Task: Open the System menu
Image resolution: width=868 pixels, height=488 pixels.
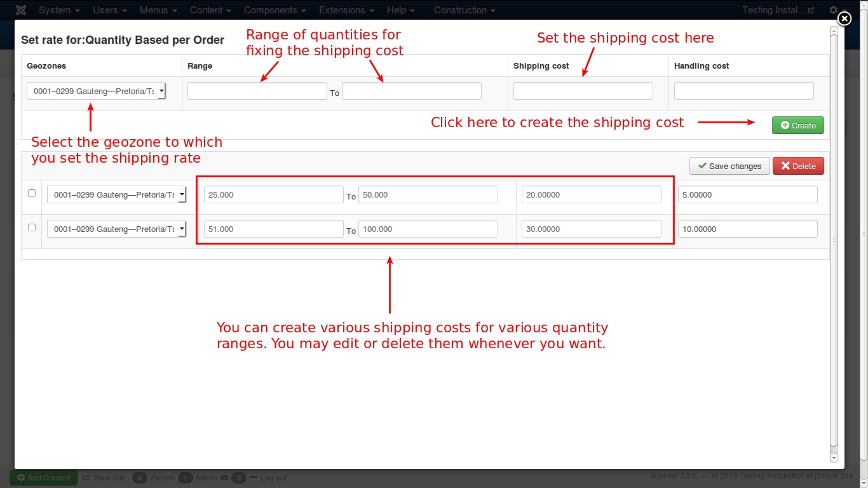Action: click(59, 10)
